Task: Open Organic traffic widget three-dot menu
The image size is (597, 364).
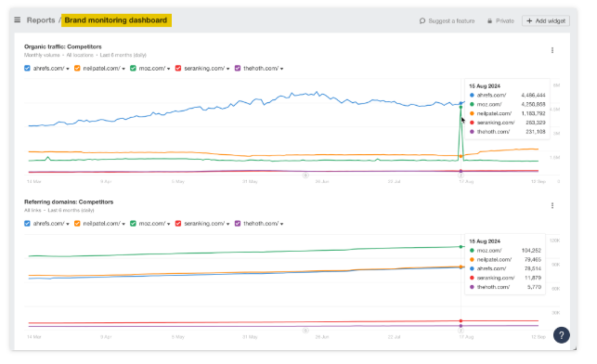Action: (x=552, y=50)
